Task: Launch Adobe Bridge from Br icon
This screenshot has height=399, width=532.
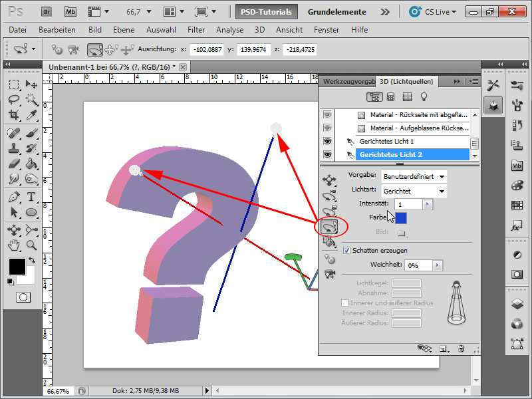Action: pyautogui.click(x=47, y=12)
